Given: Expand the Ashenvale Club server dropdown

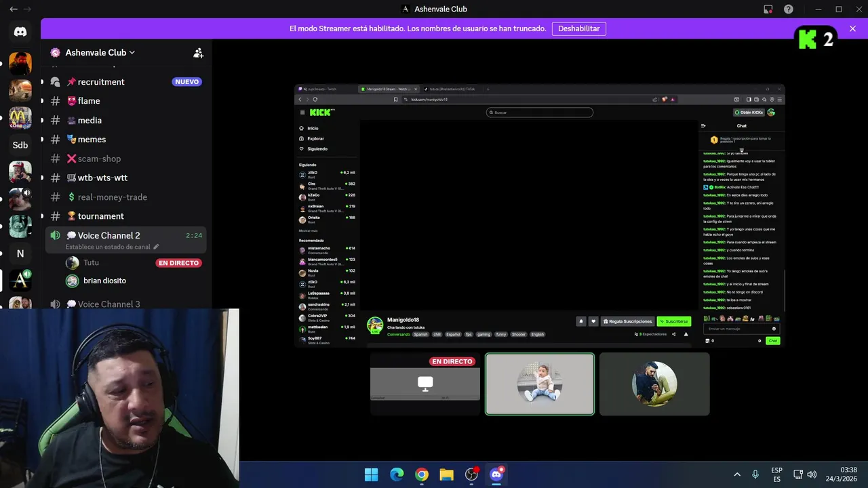Looking at the screenshot, I should pyautogui.click(x=132, y=52).
